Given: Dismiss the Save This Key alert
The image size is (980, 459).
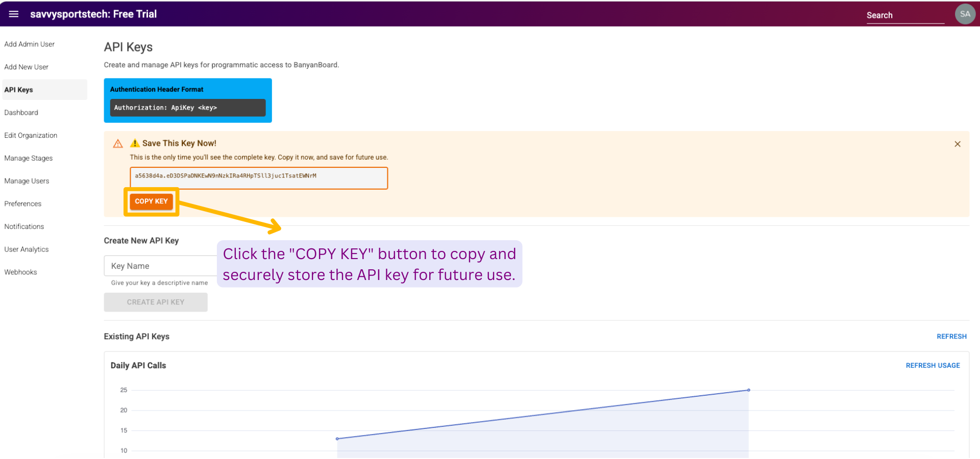Looking at the screenshot, I should [x=957, y=144].
